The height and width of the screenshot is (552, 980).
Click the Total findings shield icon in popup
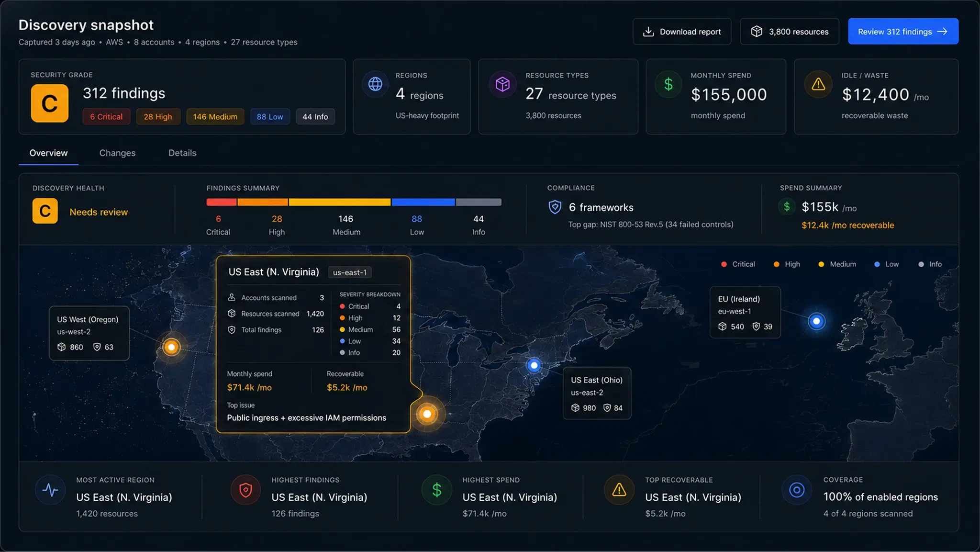pyautogui.click(x=232, y=329)
